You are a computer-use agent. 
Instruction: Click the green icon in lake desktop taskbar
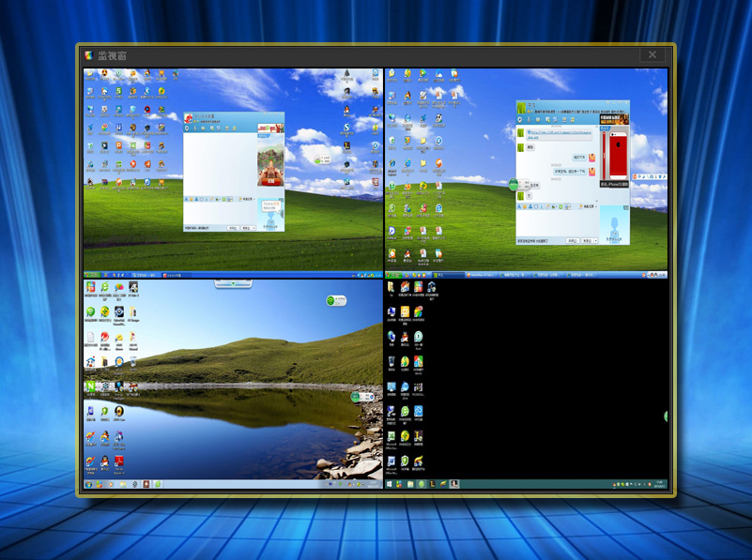tap(158, 484)
